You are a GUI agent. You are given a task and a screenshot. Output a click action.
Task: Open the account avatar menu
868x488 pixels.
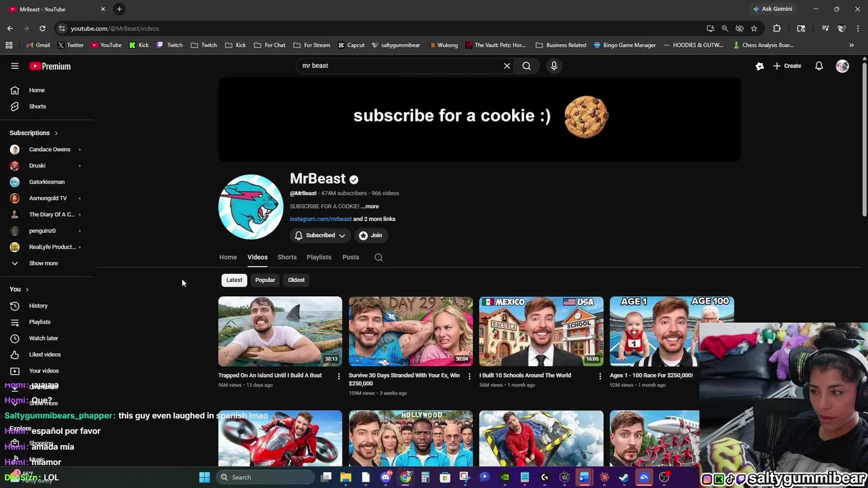(842, 66)
